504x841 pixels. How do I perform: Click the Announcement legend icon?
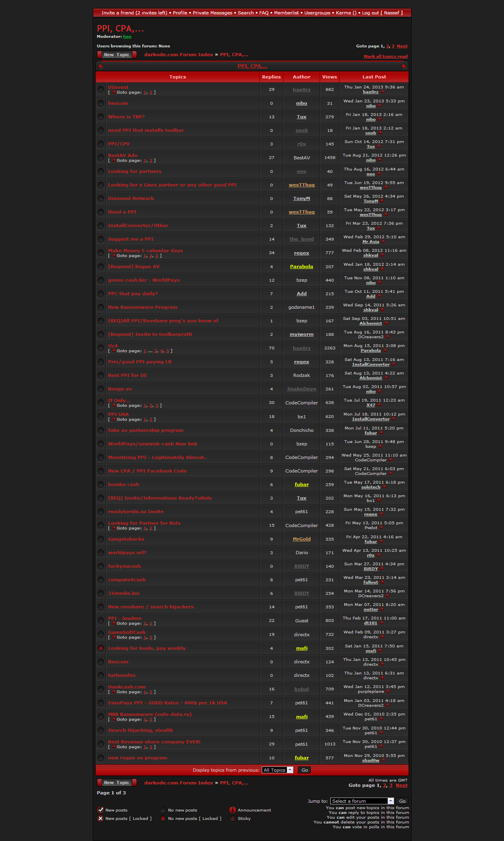tap(233, 810)
